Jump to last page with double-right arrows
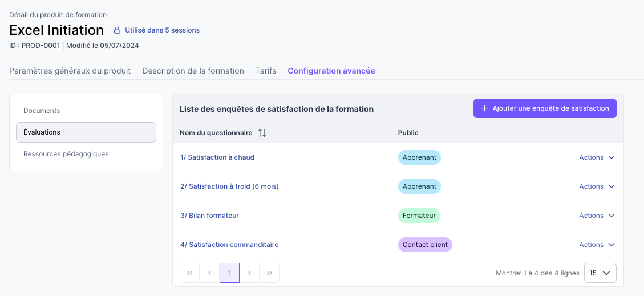 point(269,273)
